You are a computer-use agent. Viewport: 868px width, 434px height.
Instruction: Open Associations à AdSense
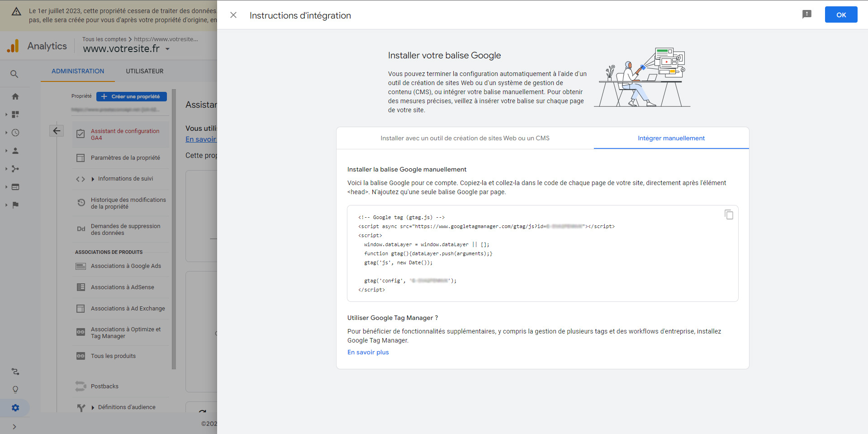[x=121, y=287]
